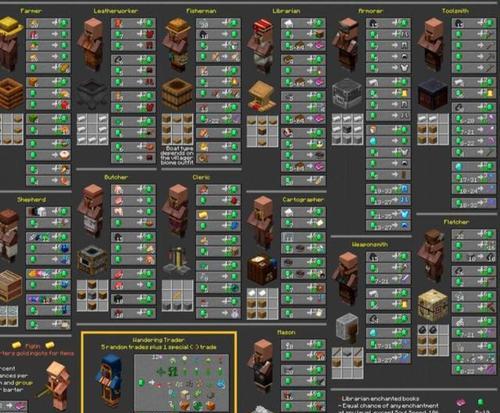Click the blue-hooded Wandering Trader figure
This screenshot has height=413, width=500.
(x=109, y=381)
